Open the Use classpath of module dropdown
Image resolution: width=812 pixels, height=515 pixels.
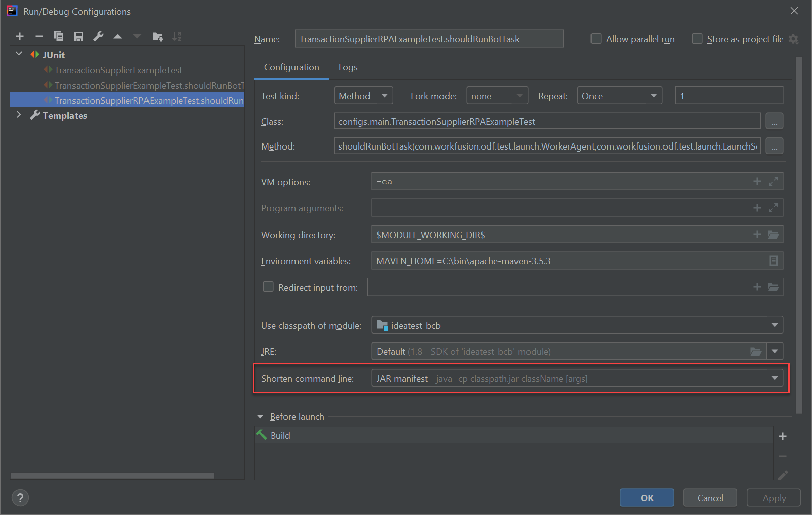pyautogui.click(x=577, y=325)
